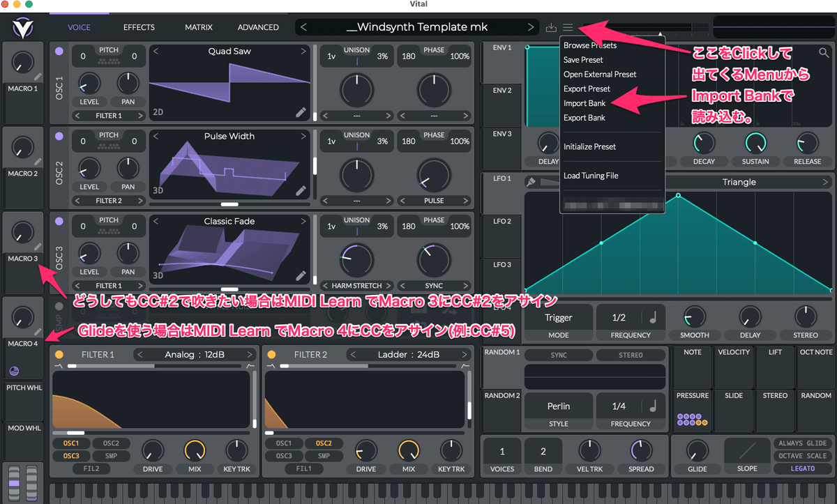Click the LFO 1 frequency note icon
Screen dimensions: 837x504
coord(653,318)
